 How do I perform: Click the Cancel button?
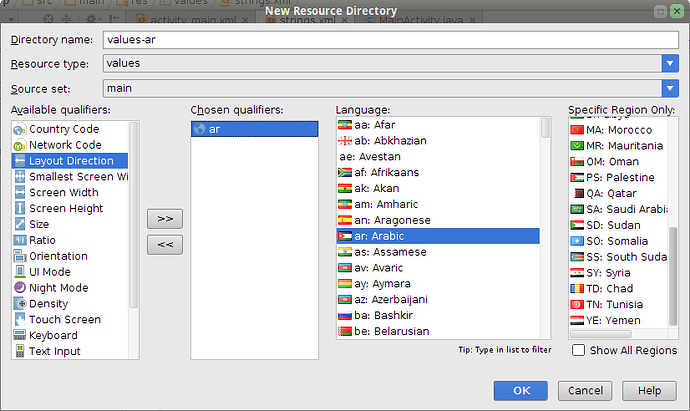(585, 391)
